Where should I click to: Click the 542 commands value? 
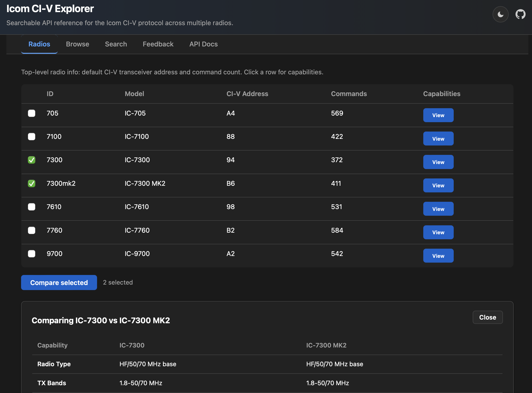click(337, 254)
